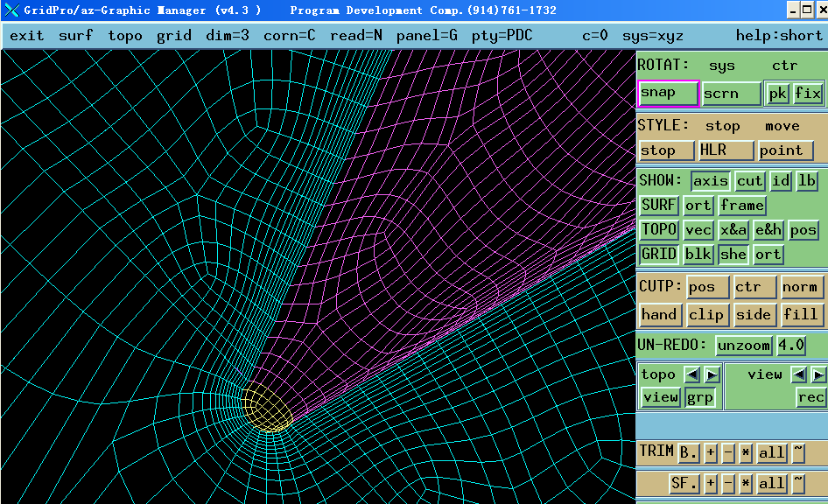Click the view previous arrow
Screen dimensions: 828x504
[798, 374]
